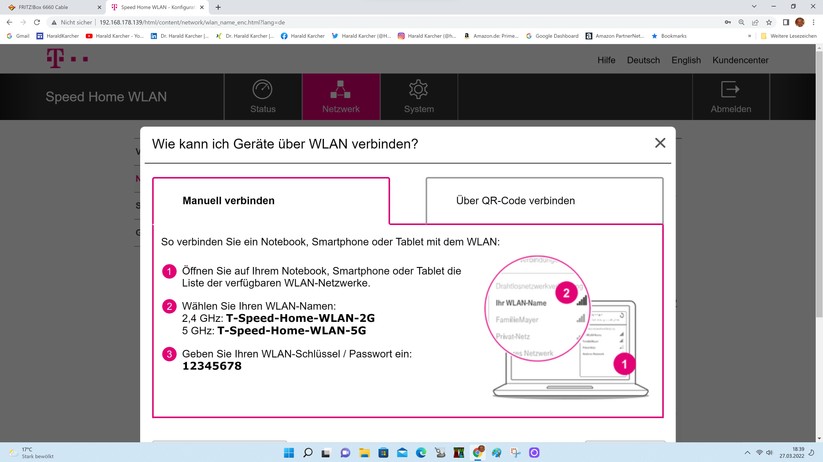Click the 5 GHz name T-Speed-Home-WLAN-5G
Image resolution: width=823 pixels, height=462 pixels.
292,330
